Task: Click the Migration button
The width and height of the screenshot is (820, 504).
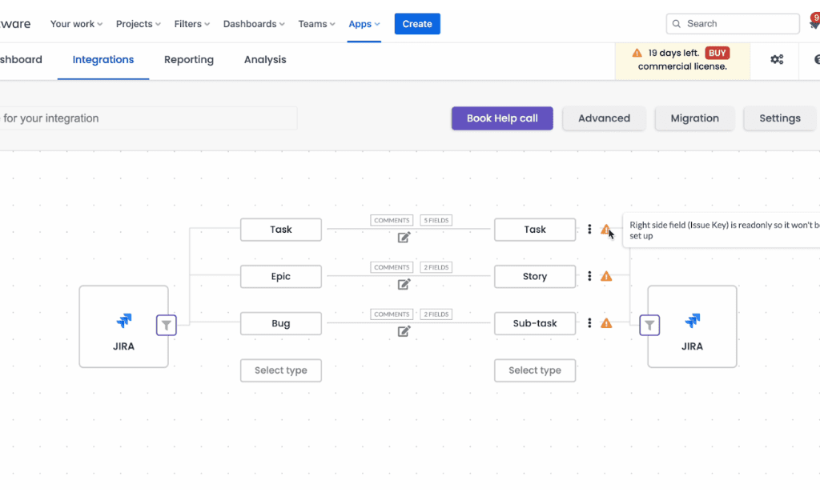Action: (x=694, y=118)
